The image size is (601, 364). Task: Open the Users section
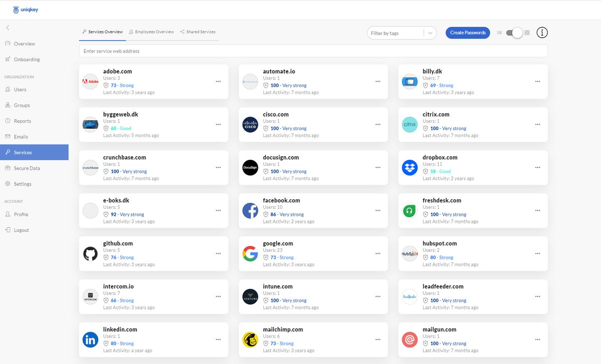[x=19, y=89]
